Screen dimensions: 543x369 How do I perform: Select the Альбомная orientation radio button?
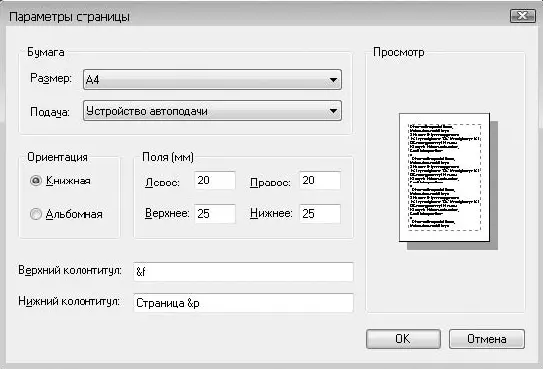pos(36,214)
